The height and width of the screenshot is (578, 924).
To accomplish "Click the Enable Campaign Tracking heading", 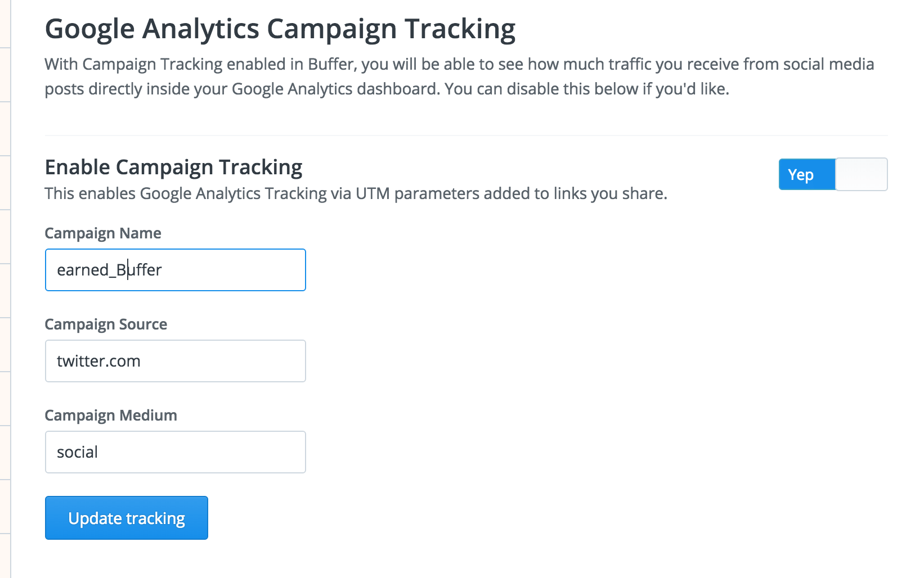I will 173,166.
